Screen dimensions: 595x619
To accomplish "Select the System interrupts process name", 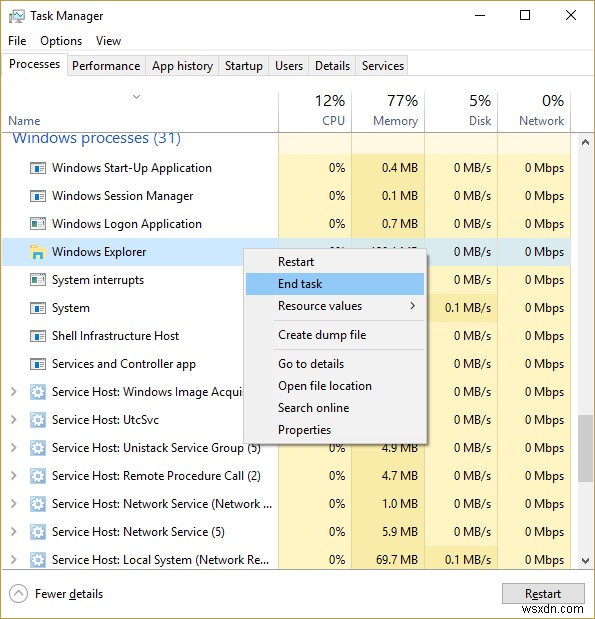I will (x=98, y=280).
